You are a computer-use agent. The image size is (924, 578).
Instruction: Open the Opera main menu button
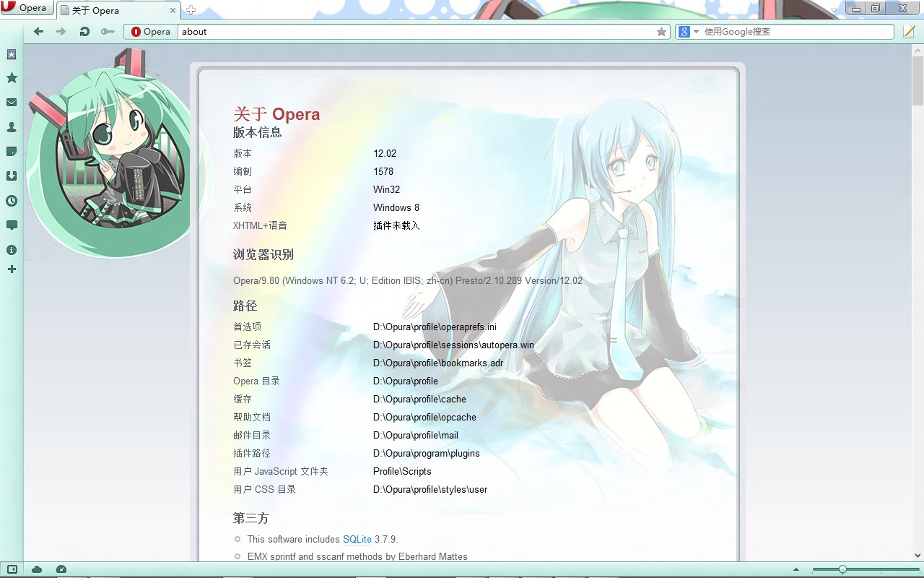tap(26, 8)
